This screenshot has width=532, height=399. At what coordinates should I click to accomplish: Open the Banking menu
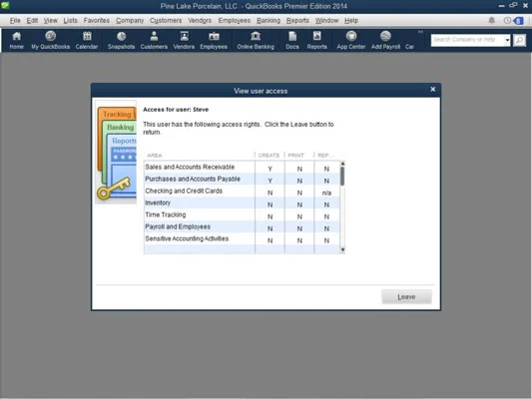(268, 20)
